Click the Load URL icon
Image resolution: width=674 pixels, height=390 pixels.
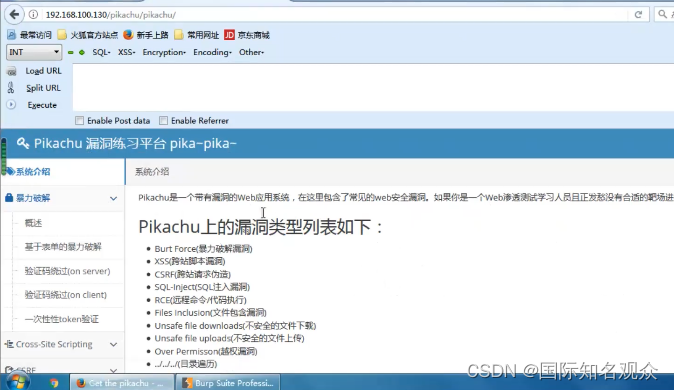tap(12, 71)
